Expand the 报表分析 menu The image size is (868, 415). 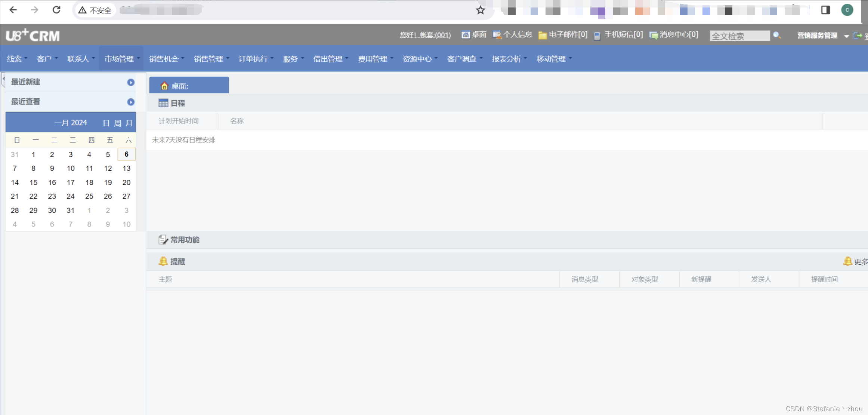(509, 59)
